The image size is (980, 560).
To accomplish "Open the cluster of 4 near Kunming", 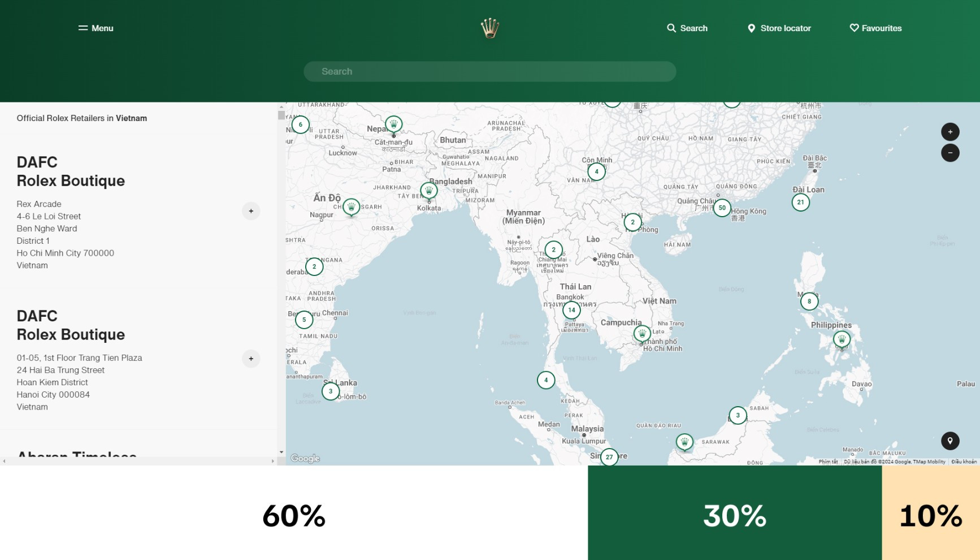I will 596,171.
